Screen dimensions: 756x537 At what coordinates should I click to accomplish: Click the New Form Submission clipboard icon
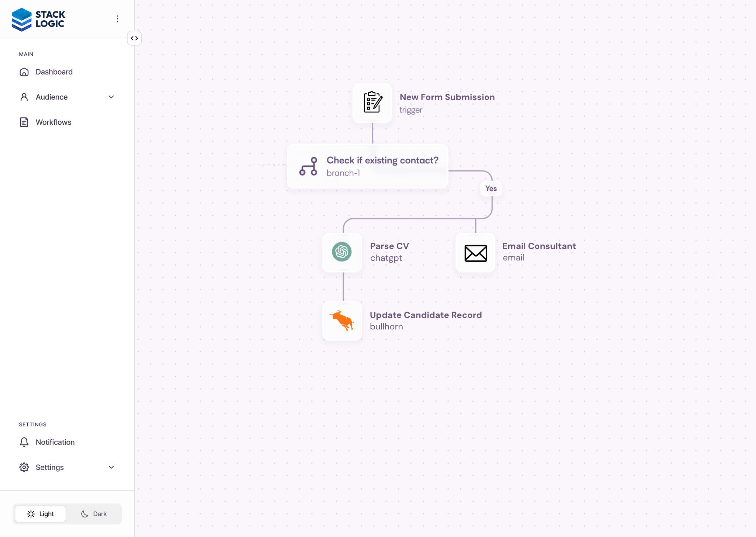coord(372,103)
